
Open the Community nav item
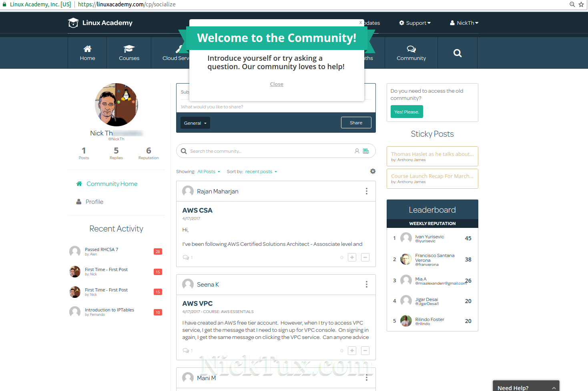click(411, 53)
